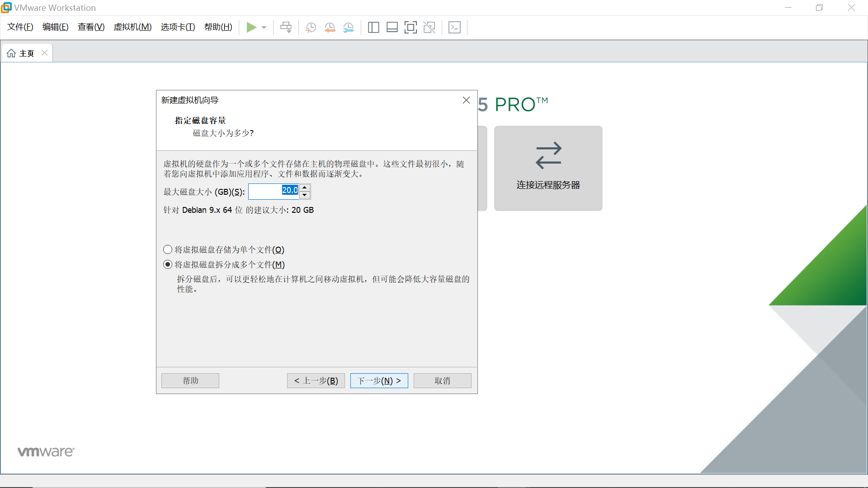Enter full screen mode icon

pos(410,28)
